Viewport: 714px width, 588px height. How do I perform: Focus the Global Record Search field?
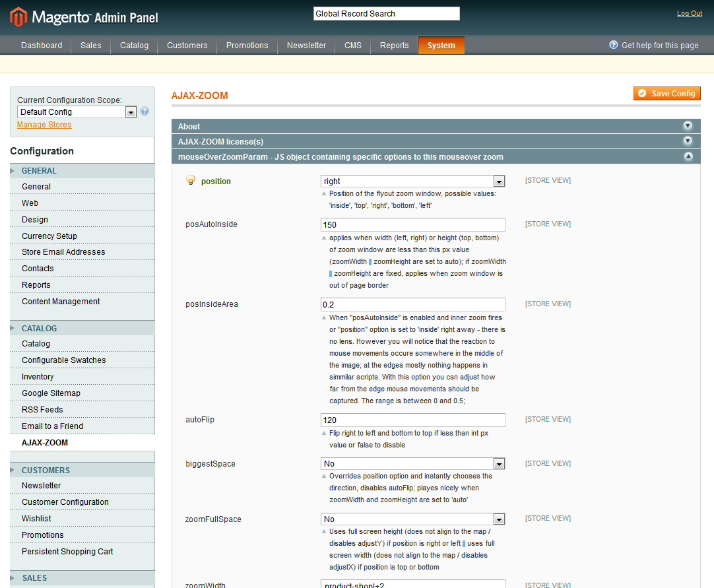[x=387, y=14]
